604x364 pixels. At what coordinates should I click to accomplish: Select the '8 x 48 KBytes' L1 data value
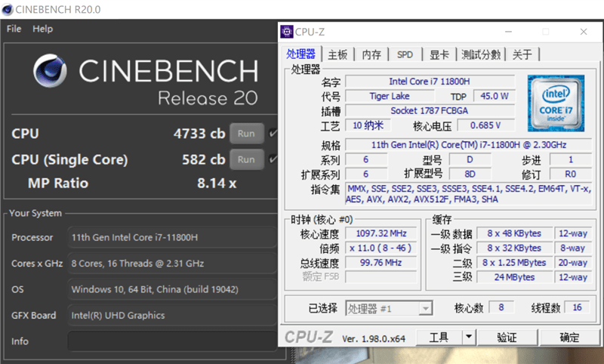tap(515, 233)
